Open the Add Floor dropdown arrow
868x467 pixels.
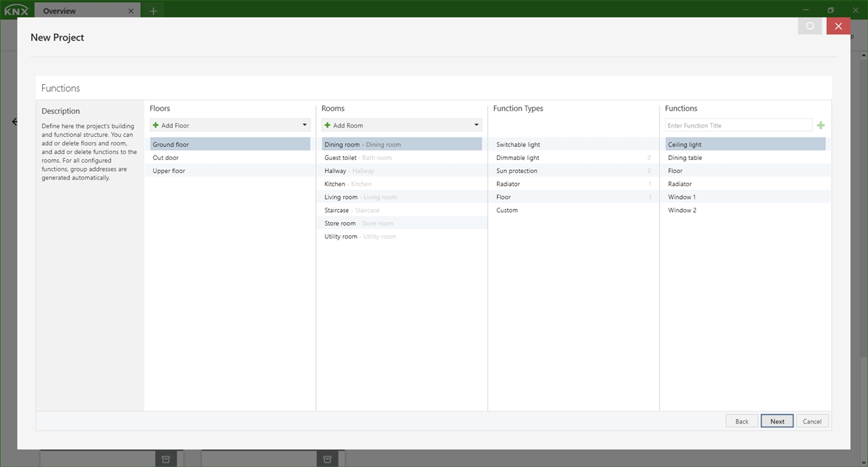(303, 125)
